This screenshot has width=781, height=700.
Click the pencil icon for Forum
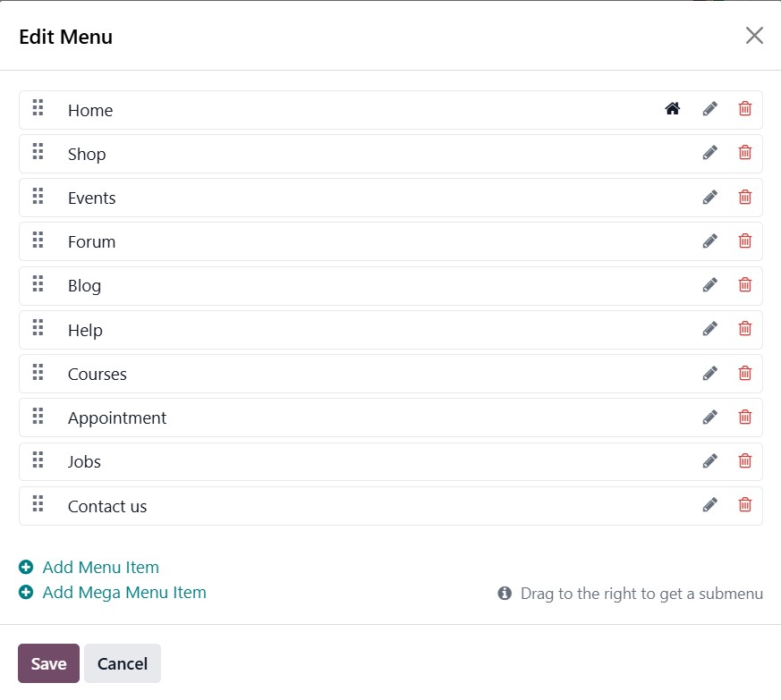[x=710, y=240]
